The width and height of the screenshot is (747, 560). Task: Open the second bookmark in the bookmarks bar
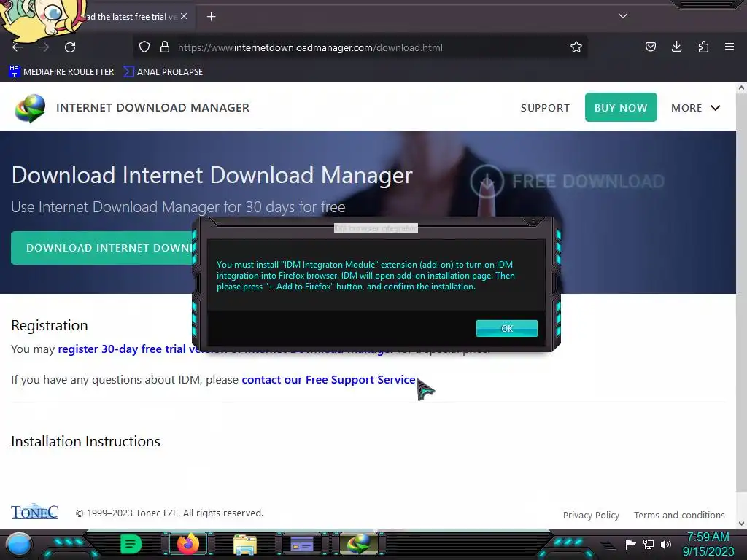click(x=163, y=72)
